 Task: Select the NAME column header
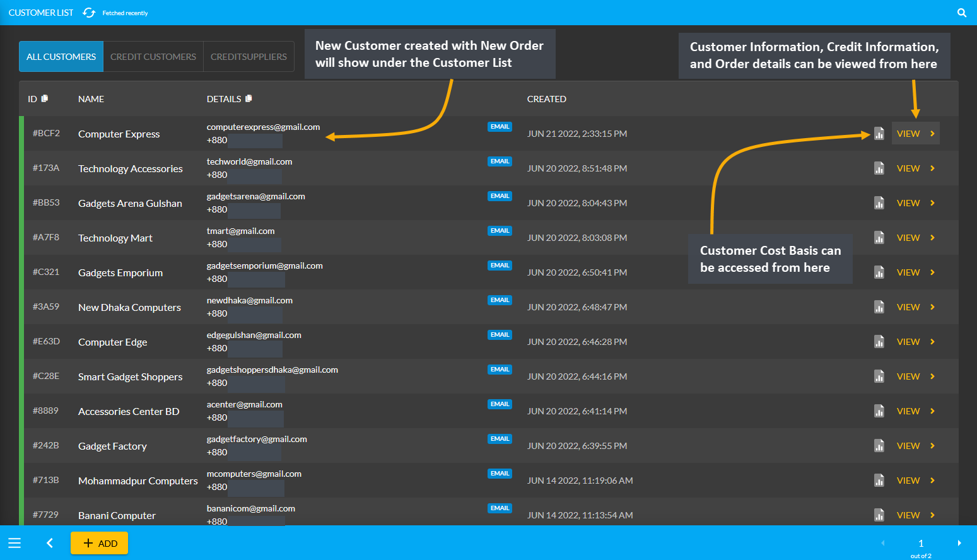coord(91,99)
